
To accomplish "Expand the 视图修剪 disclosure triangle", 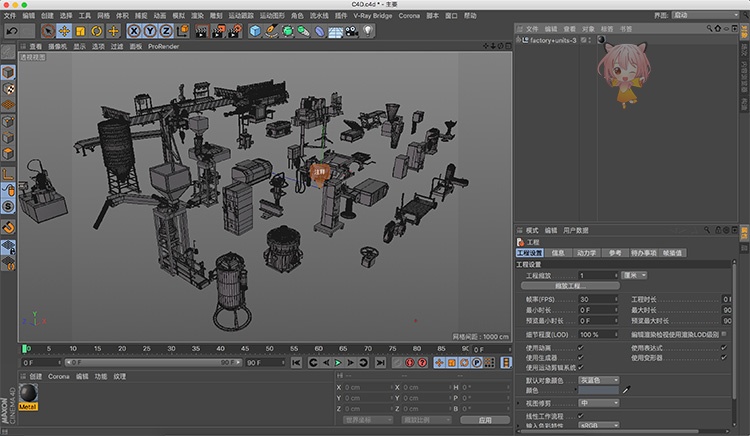I will point(518,403).
